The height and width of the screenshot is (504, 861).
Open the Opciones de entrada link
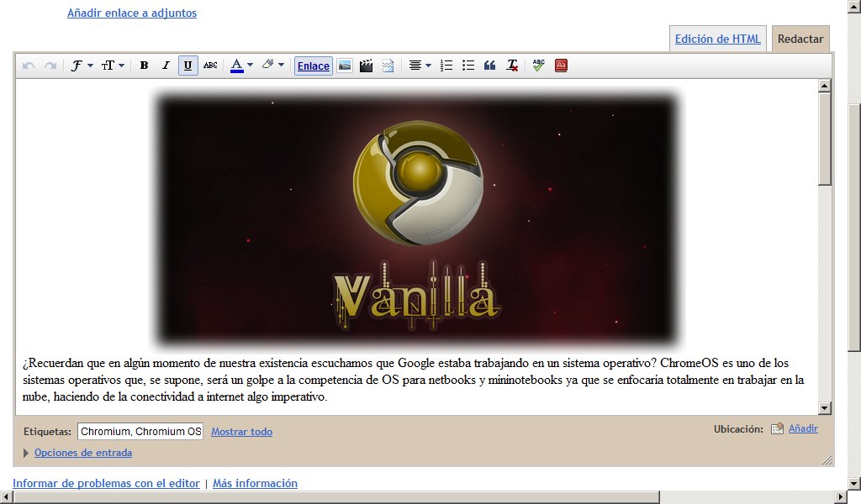coord(83,453)
